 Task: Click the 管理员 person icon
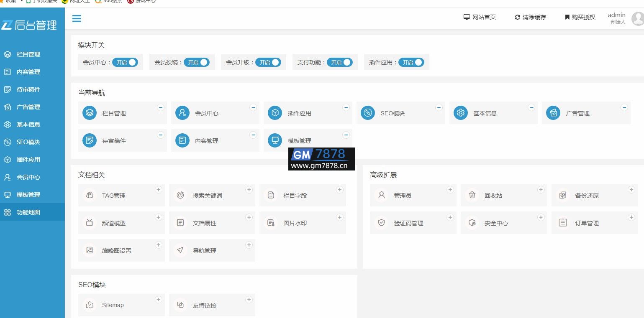tap(381, 195)
